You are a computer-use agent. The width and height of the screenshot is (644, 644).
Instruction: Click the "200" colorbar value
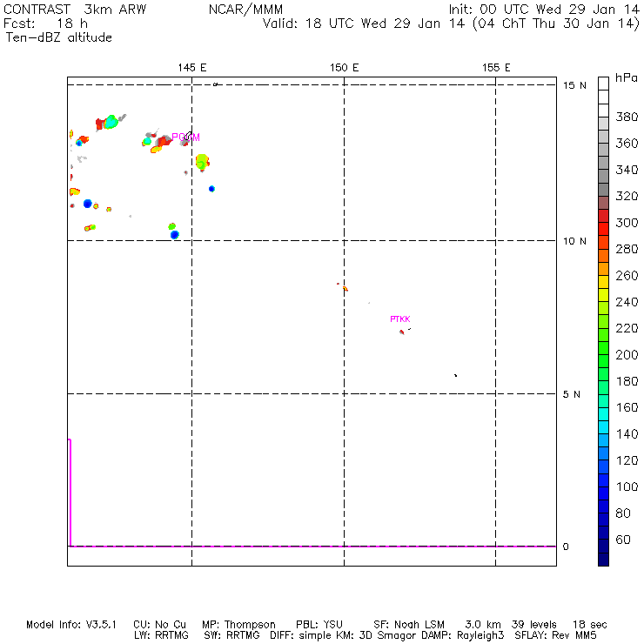click(x=627, y=355)
